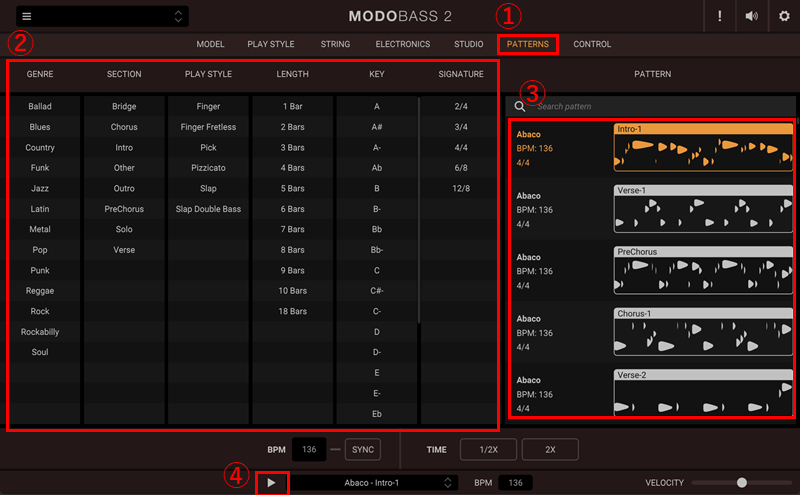Click the 1/2X time button
800x495 pixels.
488,450
